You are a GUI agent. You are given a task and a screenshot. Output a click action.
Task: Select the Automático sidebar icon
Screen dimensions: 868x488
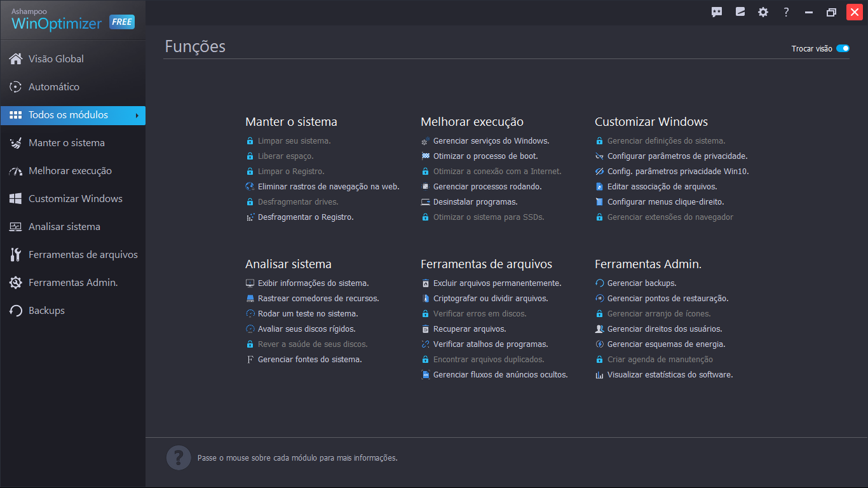16,86
